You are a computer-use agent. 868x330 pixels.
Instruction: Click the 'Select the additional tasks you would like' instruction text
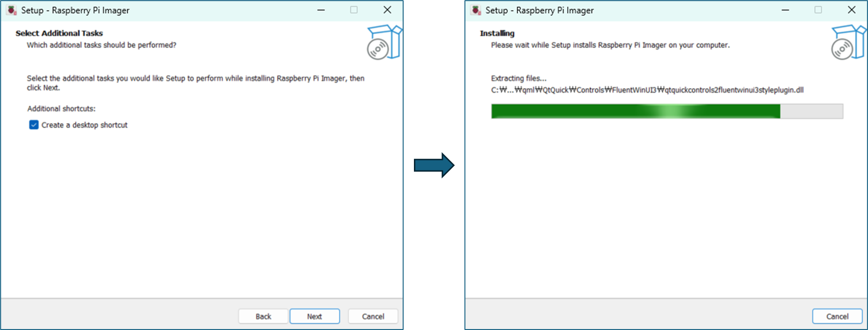196,83
